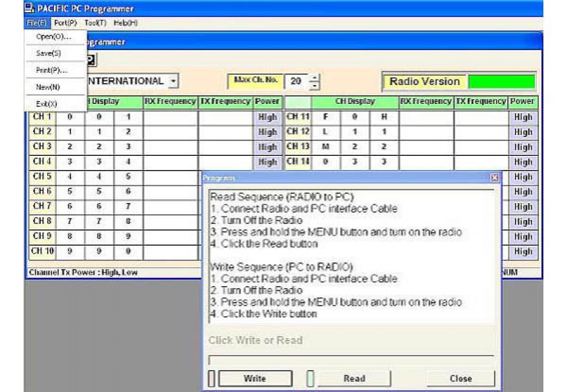Select the CH 10 row label
This screenshot has height=392, width=567.
click(x=43, y=251)
